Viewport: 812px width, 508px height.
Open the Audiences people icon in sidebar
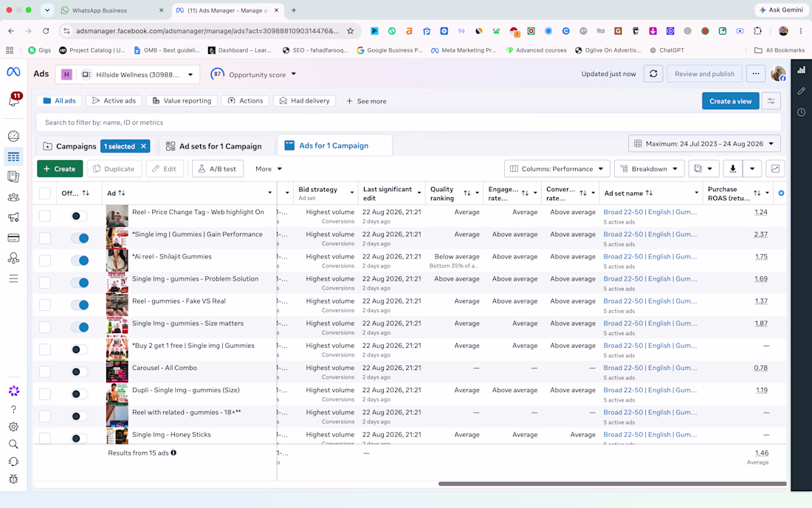tap(13, 197)
